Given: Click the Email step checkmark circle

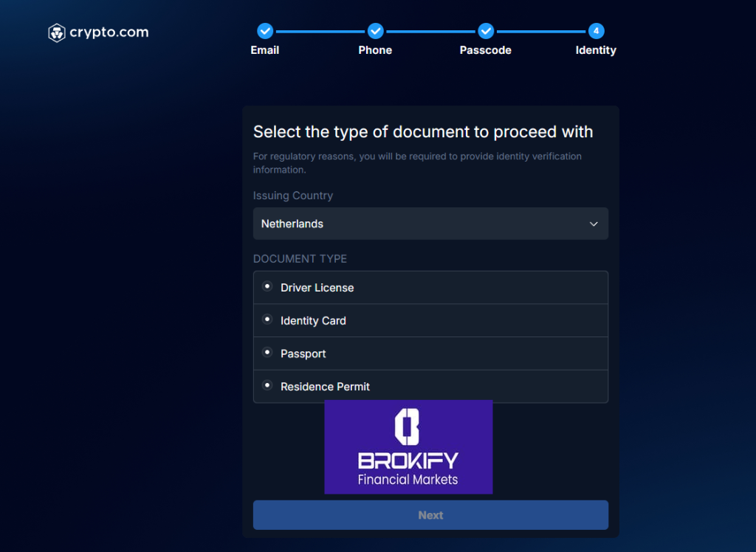Looking at the screenshot, I should 265,31.
